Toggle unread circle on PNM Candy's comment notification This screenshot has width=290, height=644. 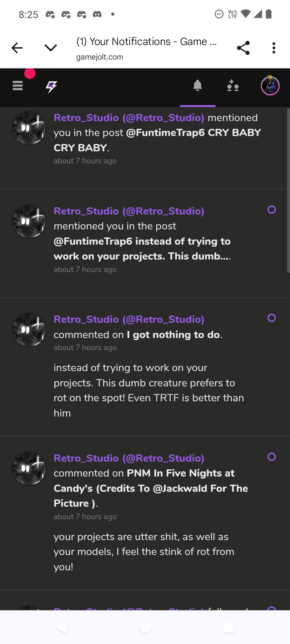click(x=272, y=457)
